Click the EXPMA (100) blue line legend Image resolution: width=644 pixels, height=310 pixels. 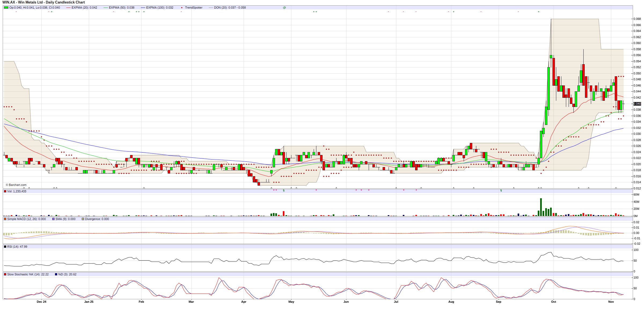(143, 8)
